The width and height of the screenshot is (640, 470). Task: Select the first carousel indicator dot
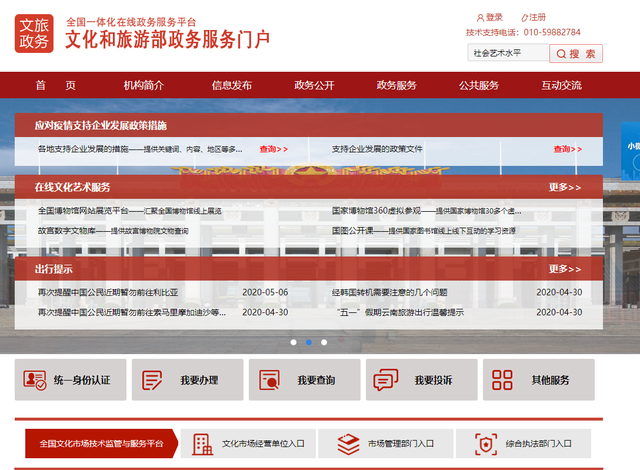point(293,342)
